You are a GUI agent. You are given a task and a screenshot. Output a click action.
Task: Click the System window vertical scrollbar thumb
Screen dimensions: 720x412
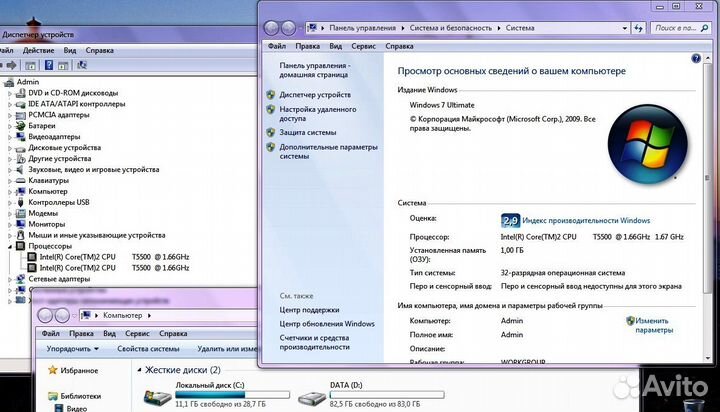[707, 177]
